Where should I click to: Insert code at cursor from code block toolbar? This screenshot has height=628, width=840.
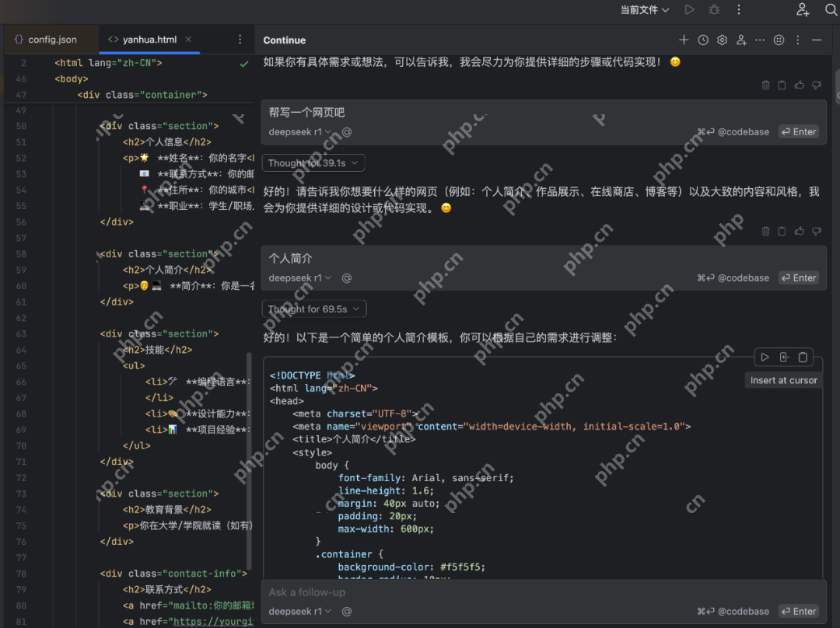(x=784, y=358)
